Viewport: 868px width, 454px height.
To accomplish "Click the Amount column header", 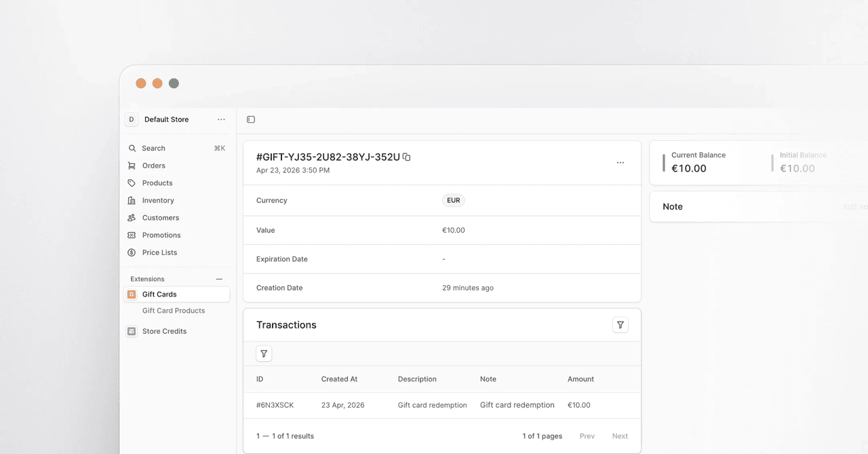I will pyautogui.click(x=580, y=379).
